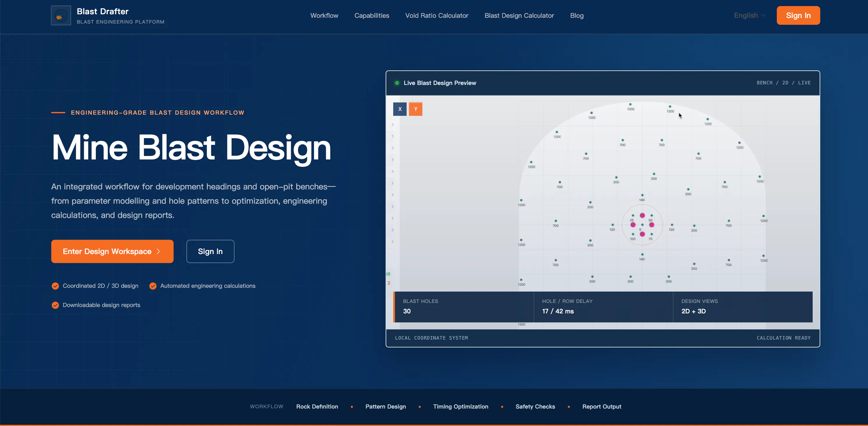Click the green live status dot
Viewport: 868px width, 426px height.
click(x=397, y=83)
